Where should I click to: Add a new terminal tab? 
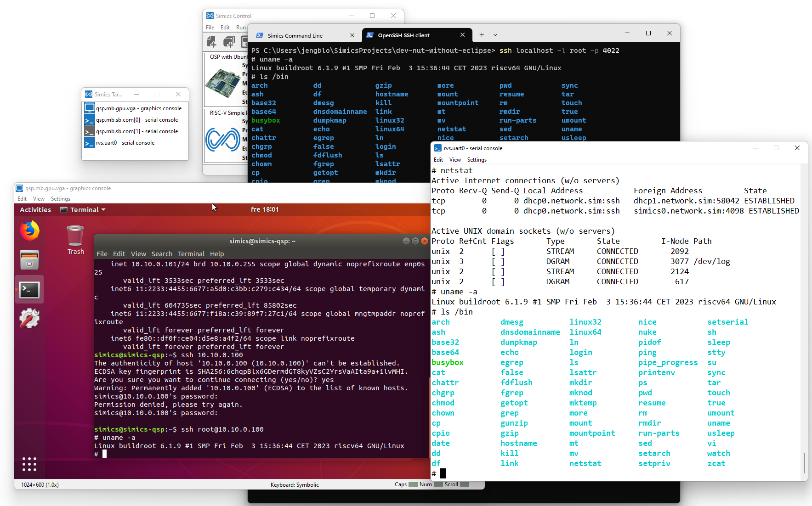[x=482, y=35]
